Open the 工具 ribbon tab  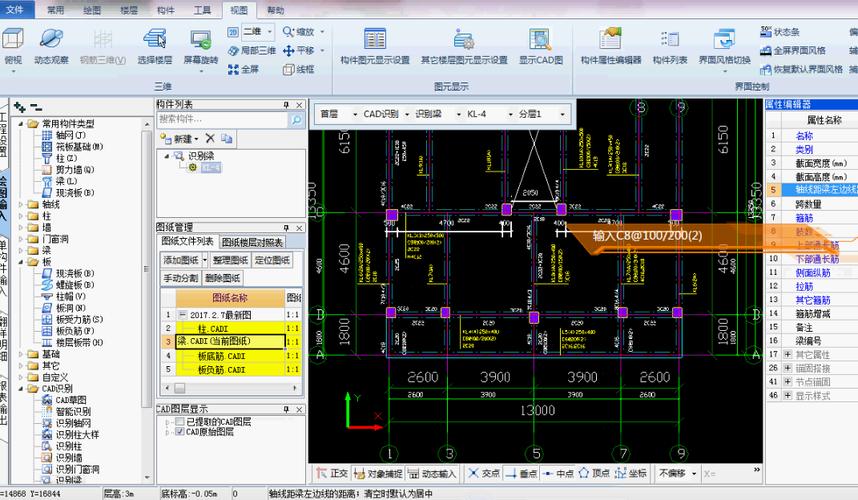click(202, 9)
